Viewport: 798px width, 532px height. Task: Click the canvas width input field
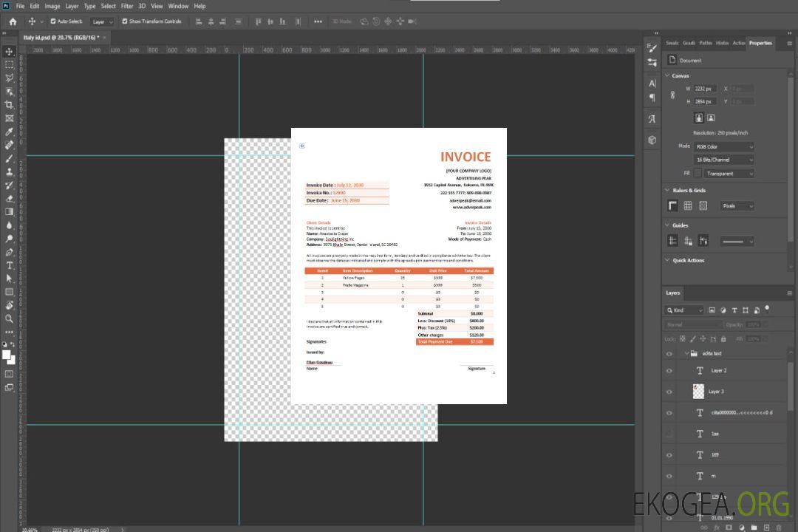pos(705,89)
